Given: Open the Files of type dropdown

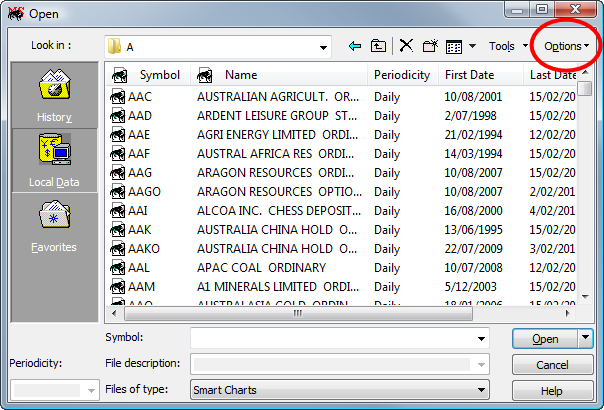Looking at the screenshot, I should (x=481, y=390).
